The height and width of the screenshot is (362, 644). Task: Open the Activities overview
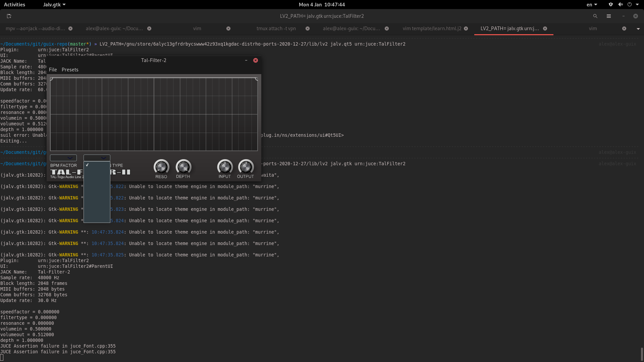coord(14,4)
